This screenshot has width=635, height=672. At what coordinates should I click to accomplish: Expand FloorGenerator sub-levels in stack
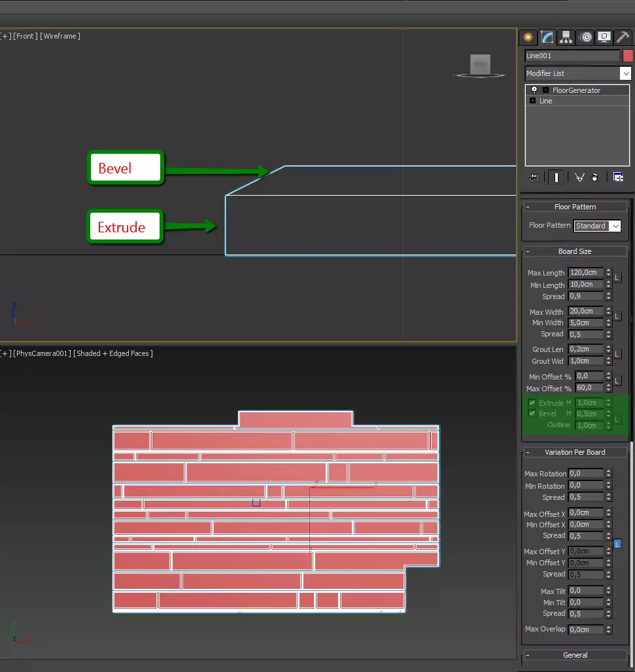pos(545,90)
